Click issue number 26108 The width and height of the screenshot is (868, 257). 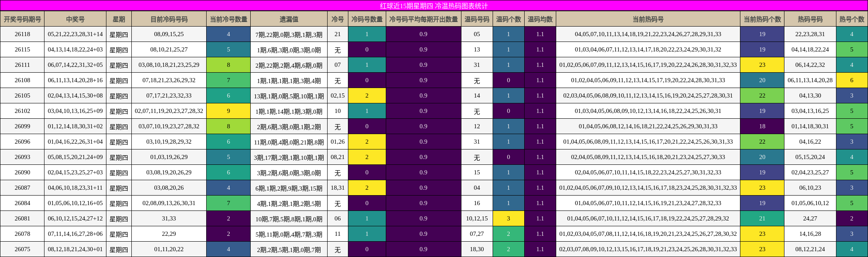coord(22,80)
